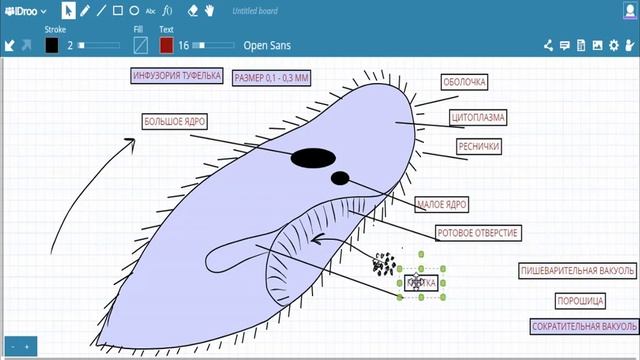The image size is (640, 360).
Task: Open the user profile icon
Action: point(630,11)
